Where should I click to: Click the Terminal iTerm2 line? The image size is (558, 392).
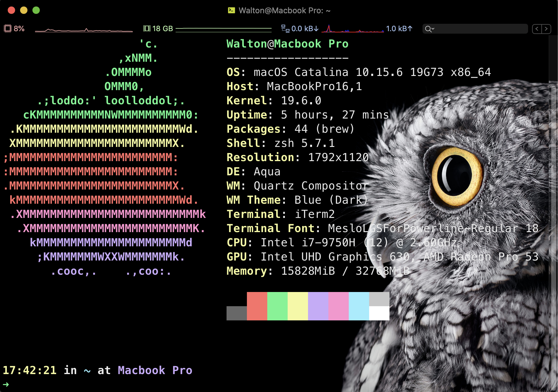[281, 214]
